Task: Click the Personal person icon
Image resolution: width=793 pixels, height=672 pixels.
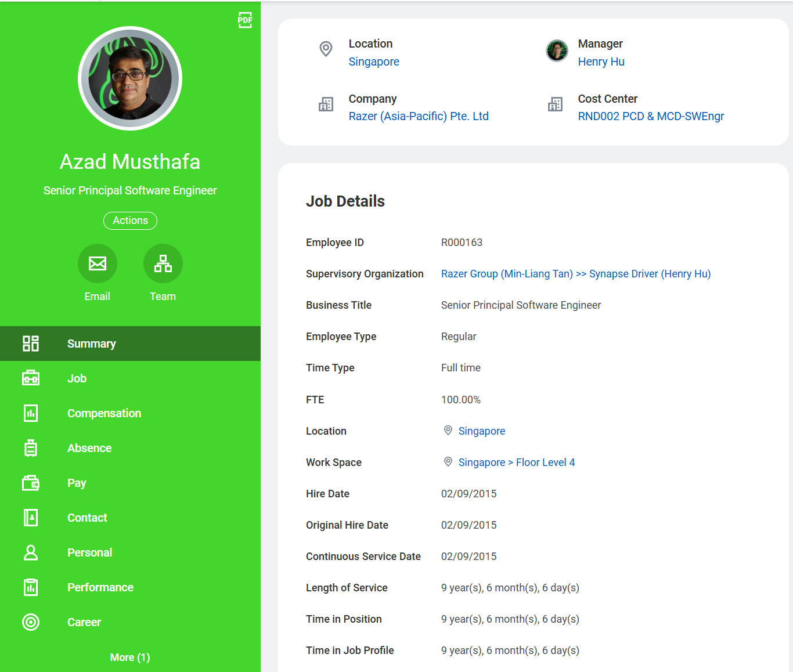Action: tap(31, 552)
